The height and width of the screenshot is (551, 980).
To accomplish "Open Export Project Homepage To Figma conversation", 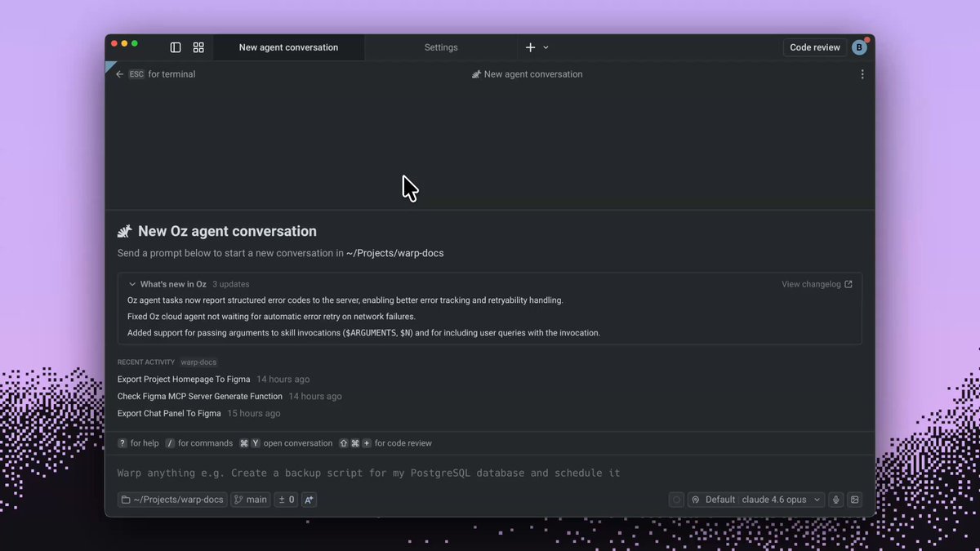I will coord(184,379).
